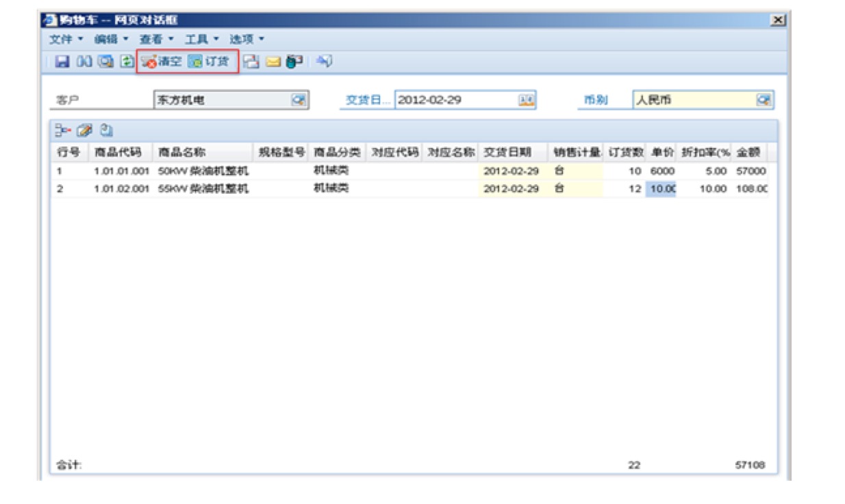Open the 币别 currency lookup button
The image size is (845, 504).
tap(764, 100)
